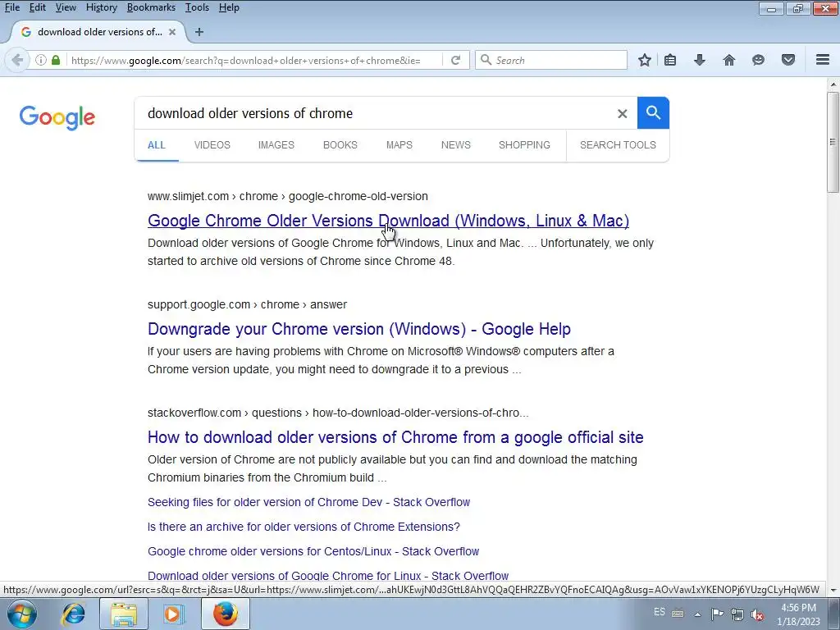The image size is (840, 630).
Task: Click the touch keyboard tray icon
Action: (677, 614)
